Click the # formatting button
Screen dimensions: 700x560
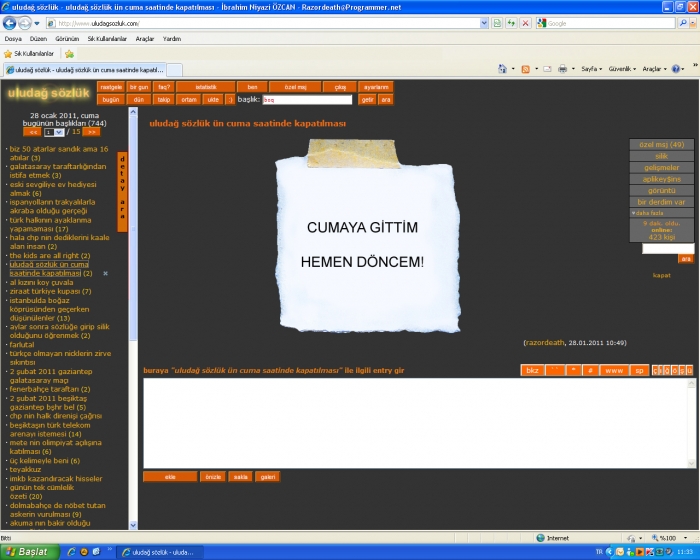pyautogui.click(x=590, y=371)
